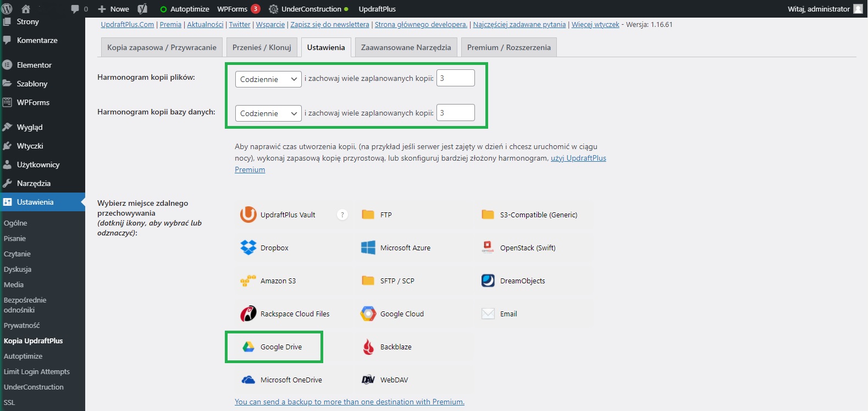Open Autoptimize admin bar item
The width and height of the screenshot is (868, 411).
click(185, 9)
